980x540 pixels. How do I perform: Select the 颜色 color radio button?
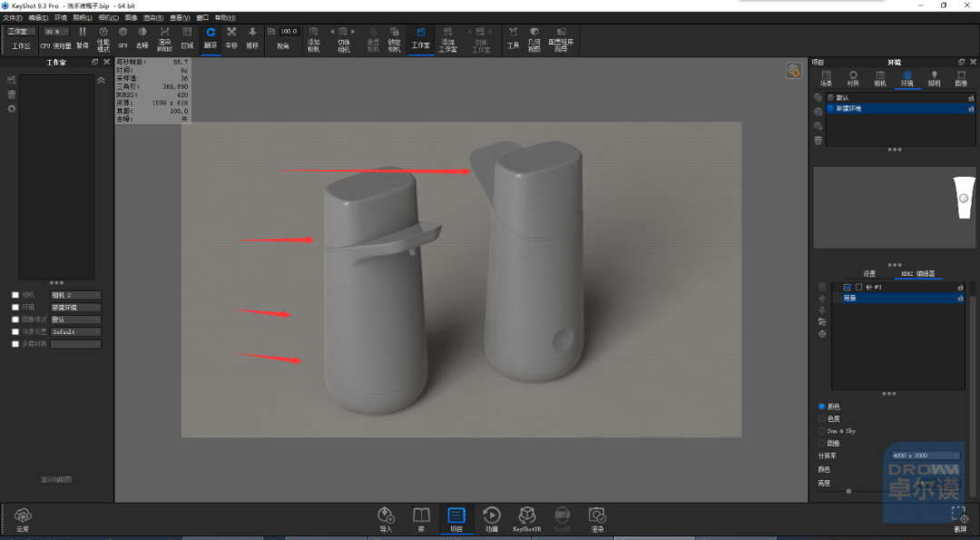click(x=822, y=407)
